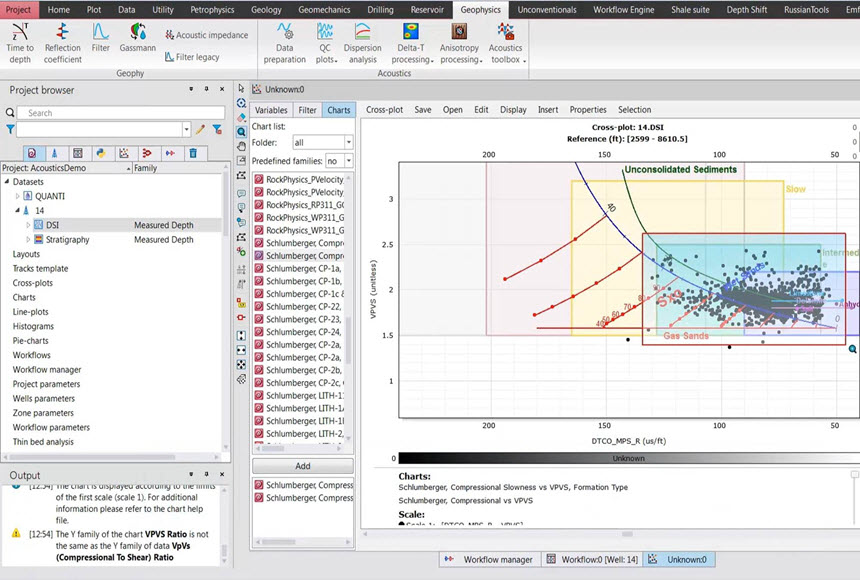Switch to the Petrophysics ribbon tab
The width and height of the screenshot is (860, 580).
click(x=212, y=9)
